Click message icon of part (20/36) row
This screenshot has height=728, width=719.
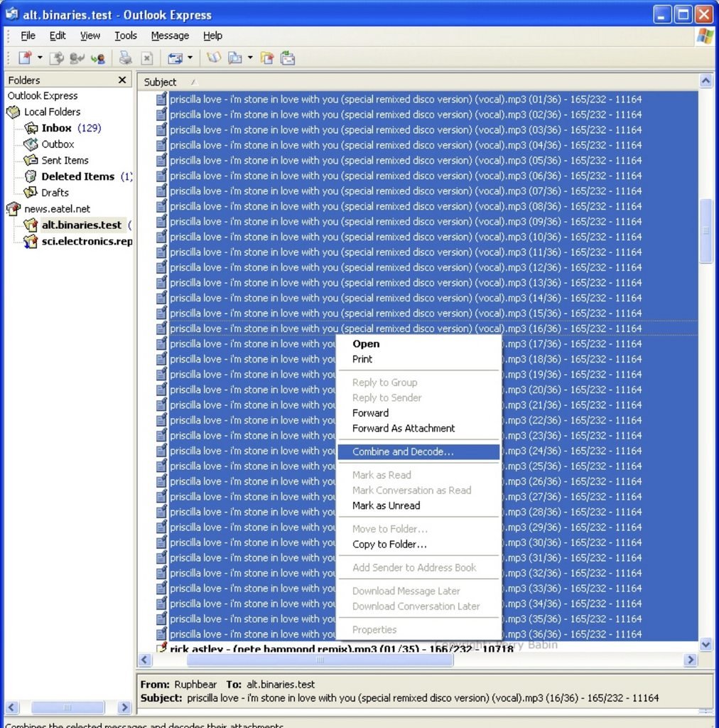(x=161, y=390)
